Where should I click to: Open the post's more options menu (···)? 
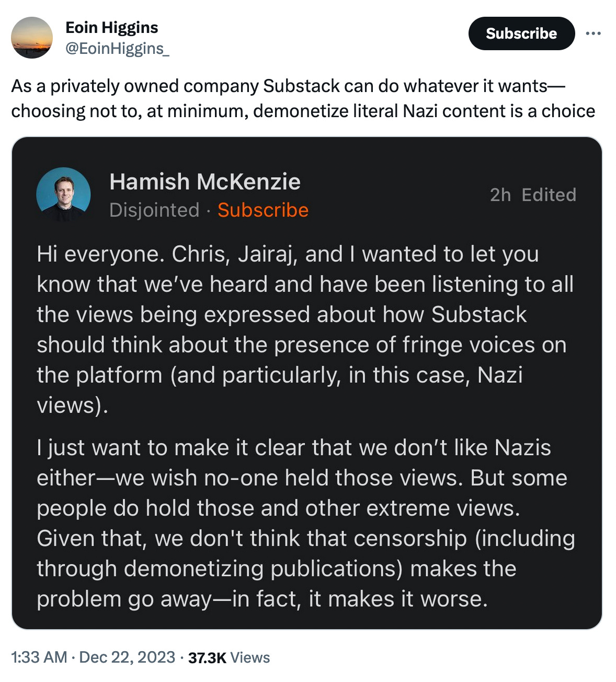click(594, 32)
